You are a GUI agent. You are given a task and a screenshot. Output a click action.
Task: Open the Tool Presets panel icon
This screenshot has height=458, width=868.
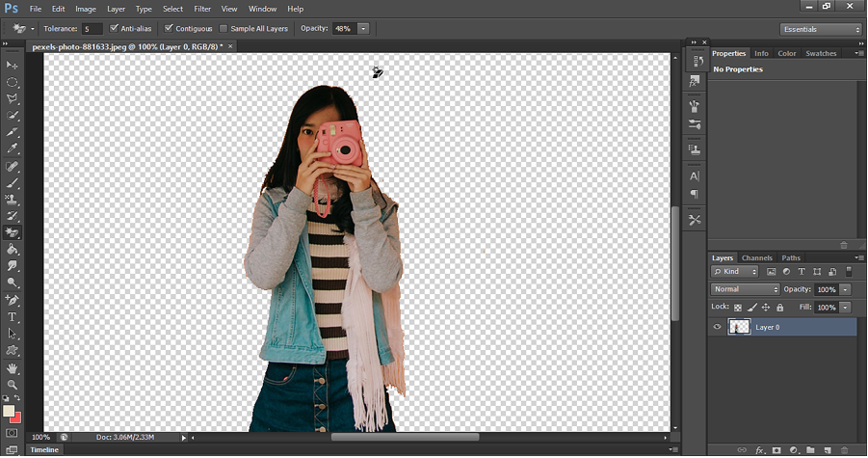[695, 220]
